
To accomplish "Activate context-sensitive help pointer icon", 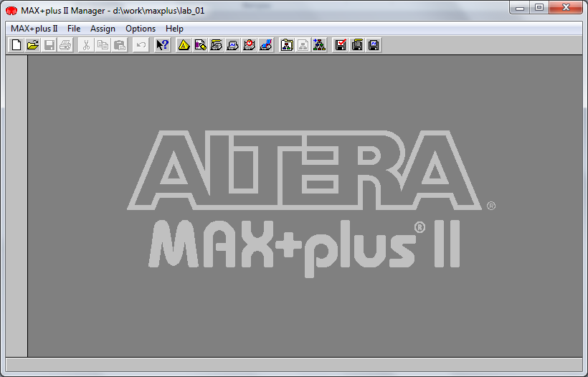I will [162, 45].
